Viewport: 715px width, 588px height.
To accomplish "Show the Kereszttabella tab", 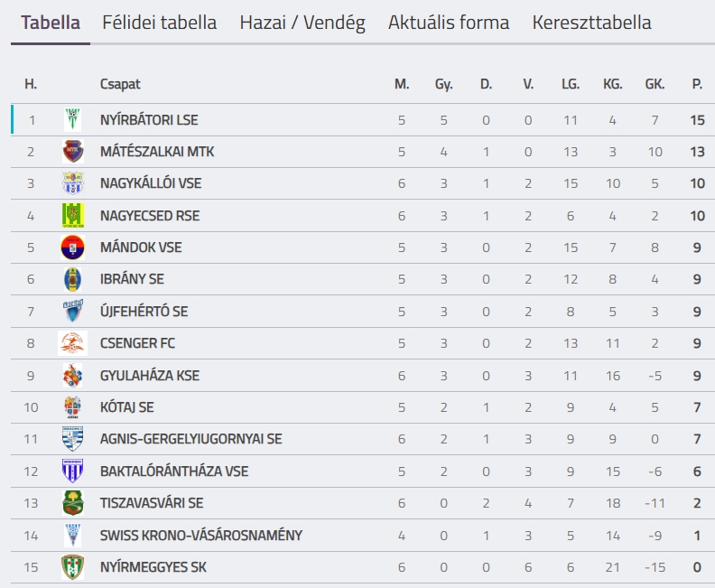I will (591, 23).
